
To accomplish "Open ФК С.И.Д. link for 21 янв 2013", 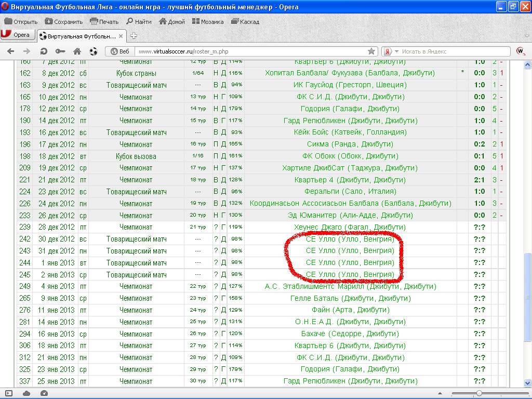I will point(351,357).
